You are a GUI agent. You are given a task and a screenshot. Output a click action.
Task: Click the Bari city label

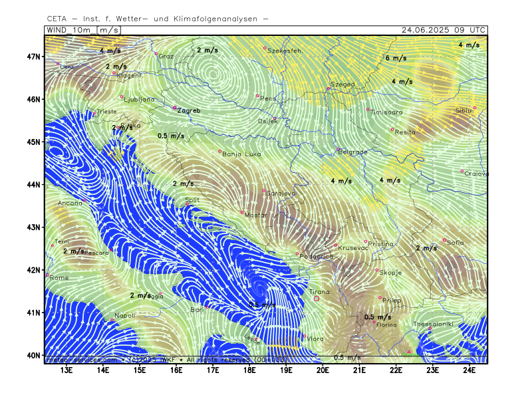tap(197, 310)
